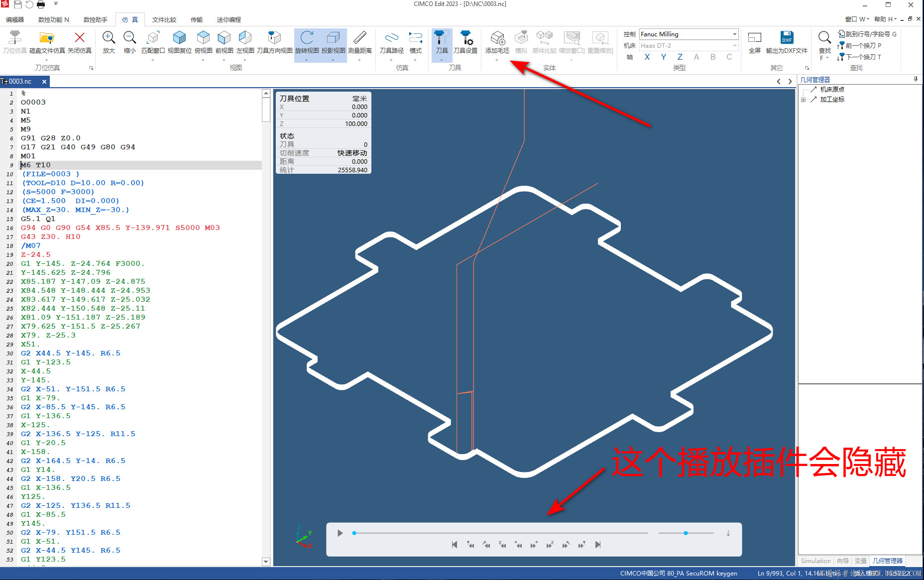
Task: Toggle the Z axis button
Action: (x=680, y=57)
